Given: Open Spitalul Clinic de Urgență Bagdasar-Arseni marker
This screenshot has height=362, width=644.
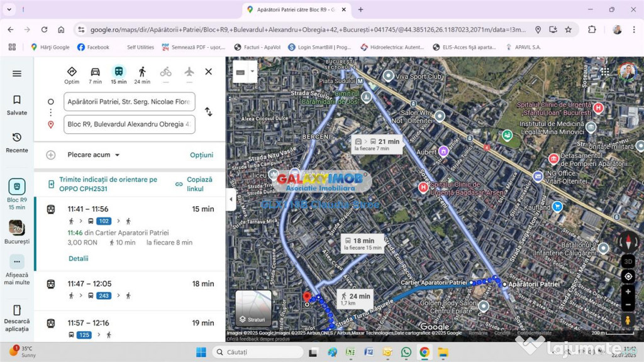Looking at the screenshot, I should tap(423, 187).
